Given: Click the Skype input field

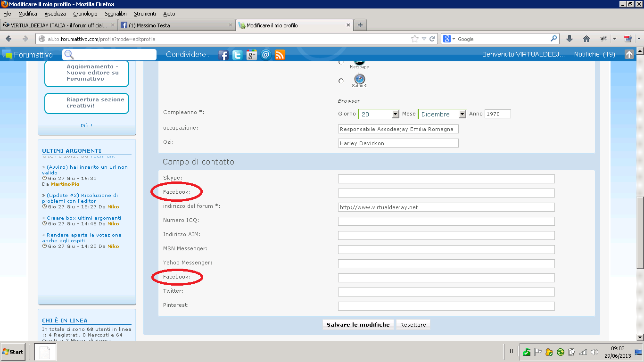Looking at the screenshot, I should [x=446, y=179].
